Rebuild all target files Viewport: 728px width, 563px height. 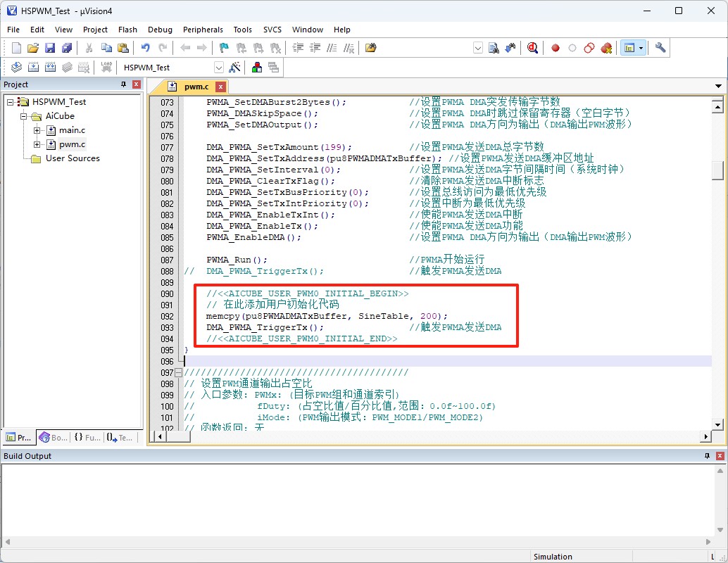point(50,68)
